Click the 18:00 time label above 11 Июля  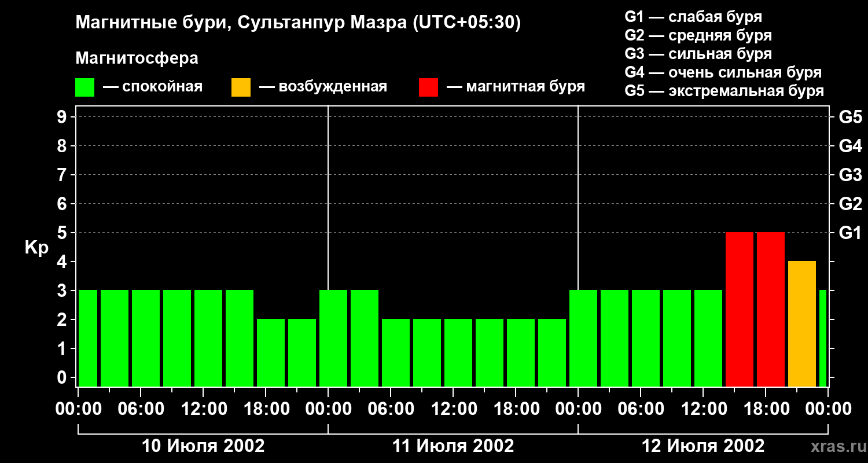[516, 409]
